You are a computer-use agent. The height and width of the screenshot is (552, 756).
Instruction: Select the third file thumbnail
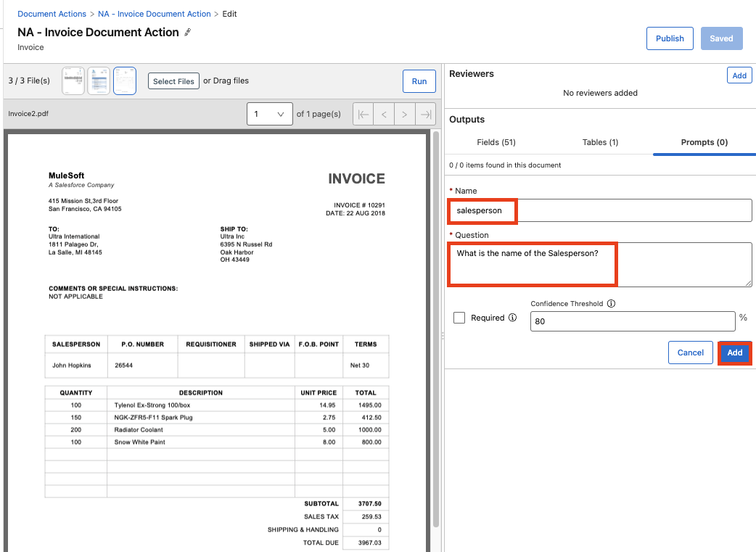click(x=124, y=81)
